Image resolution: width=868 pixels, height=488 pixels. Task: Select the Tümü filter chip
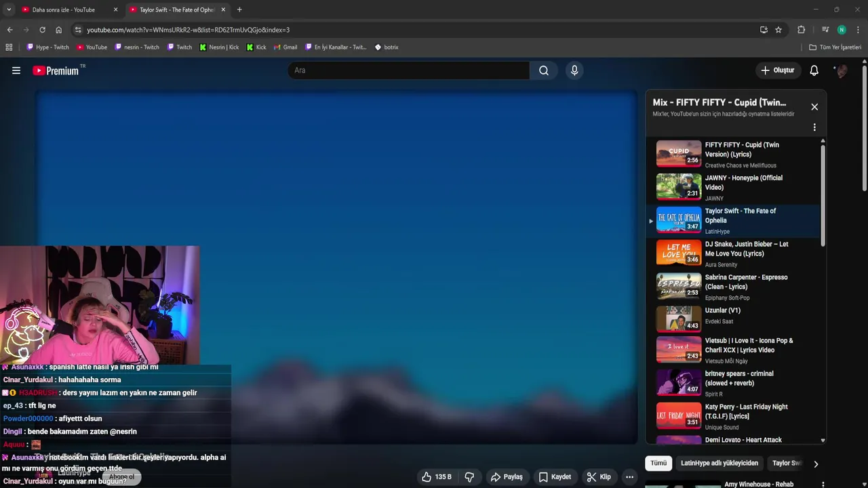point(658,464)
